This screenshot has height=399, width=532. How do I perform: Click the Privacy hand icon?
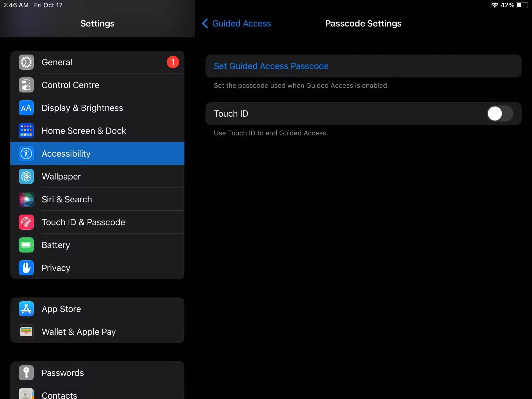tap(26, 268)
